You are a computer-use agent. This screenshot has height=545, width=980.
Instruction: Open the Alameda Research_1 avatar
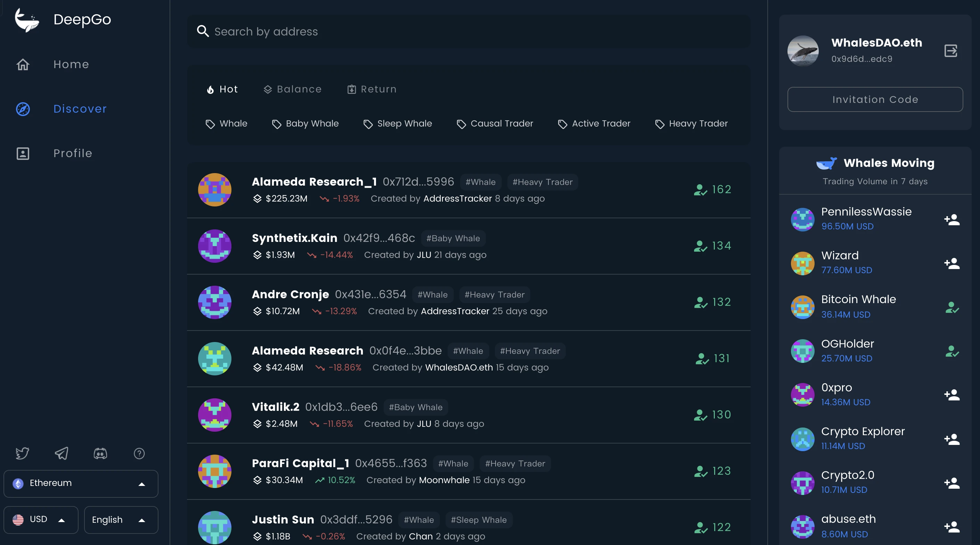214,189
